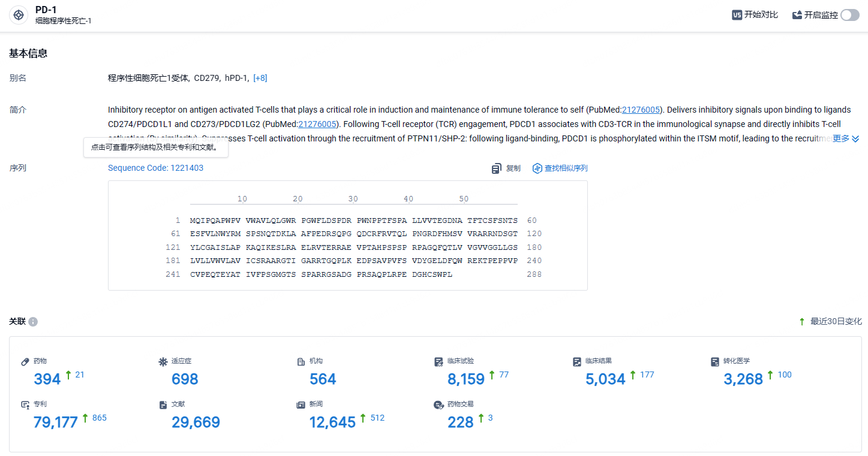Click the 临床结果 icon

click(x=577, y=361)
